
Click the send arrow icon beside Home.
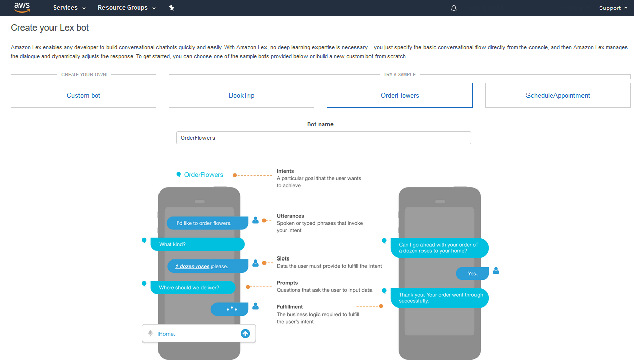click(x=245, y=334)
